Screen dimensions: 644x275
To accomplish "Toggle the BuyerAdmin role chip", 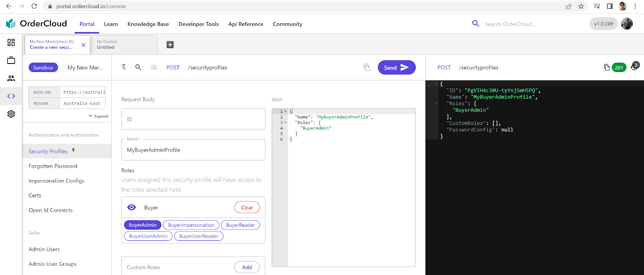I will click(142, 225).
